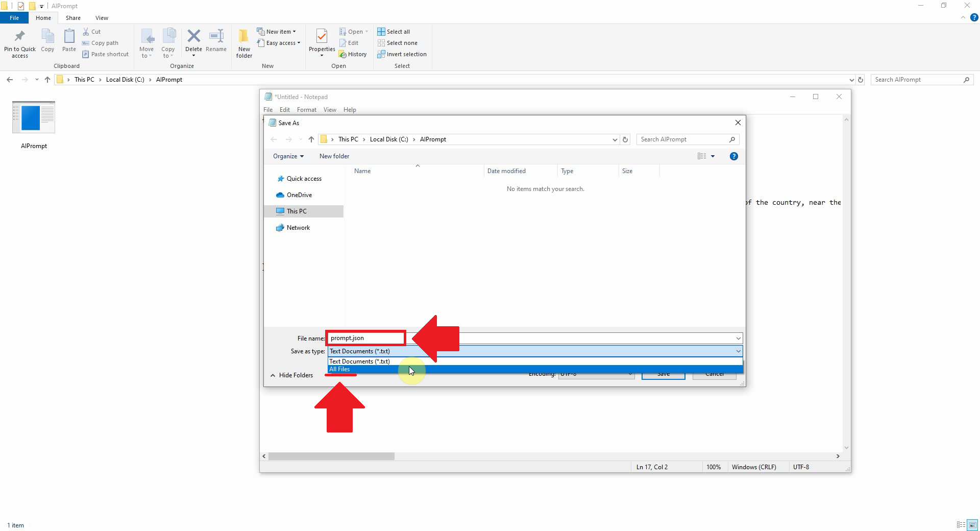Viewport: 980px width, 531px height.
Task: Sort by the Name column header
Action: [x=416, y=171]
